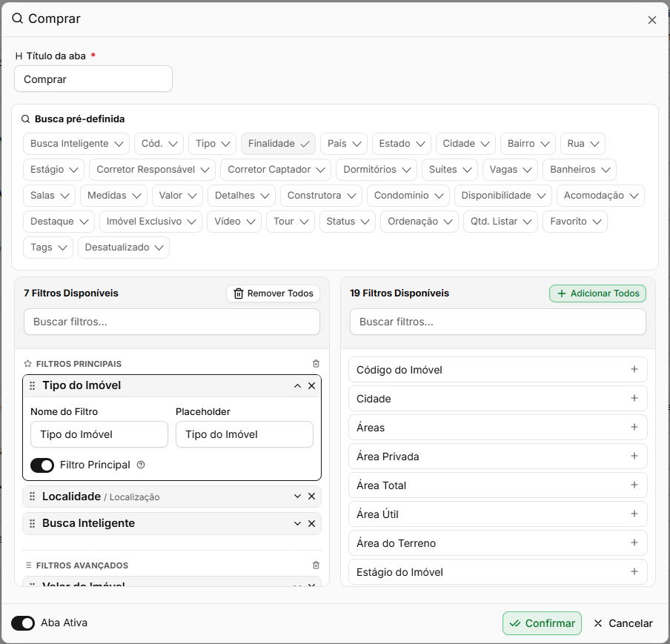Delete all Filtros Avançados with trash icon

click(316, 565)
